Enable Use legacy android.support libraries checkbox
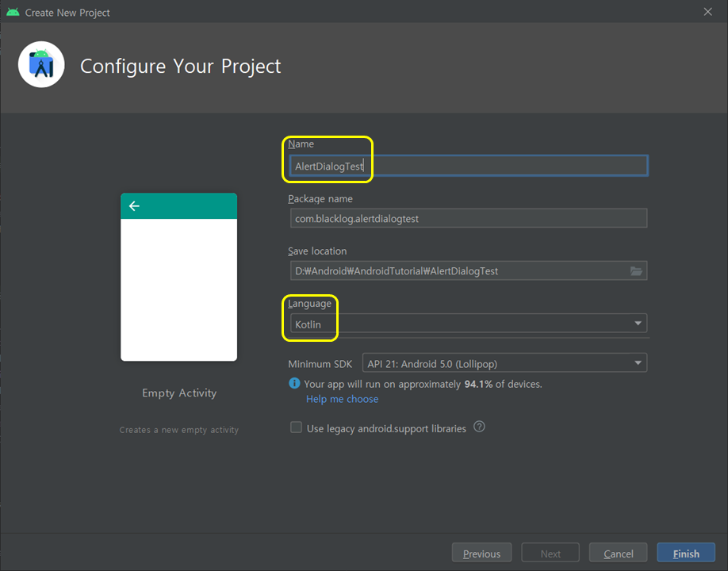This screenshot has width=728, height=571. pyautogui.click(x=296, y=427)
